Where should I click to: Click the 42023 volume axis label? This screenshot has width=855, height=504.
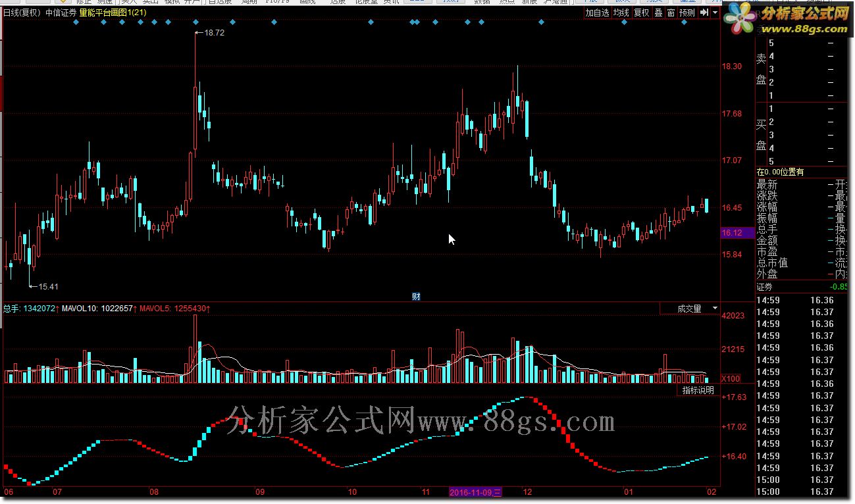tap(733, 316)
